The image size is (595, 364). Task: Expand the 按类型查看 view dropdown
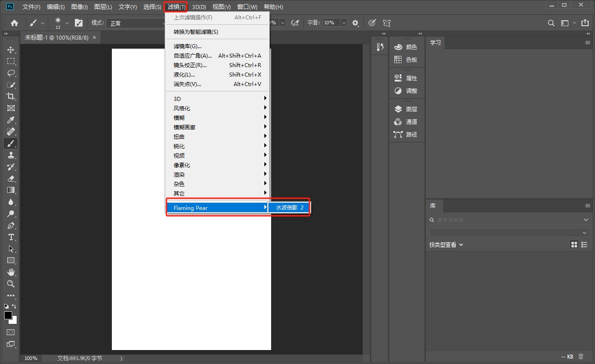446,245
